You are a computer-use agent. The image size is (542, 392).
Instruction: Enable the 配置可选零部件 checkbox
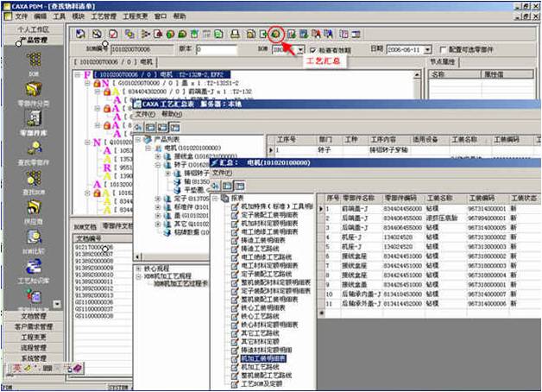pyautogui.click(x=443, y=50)
